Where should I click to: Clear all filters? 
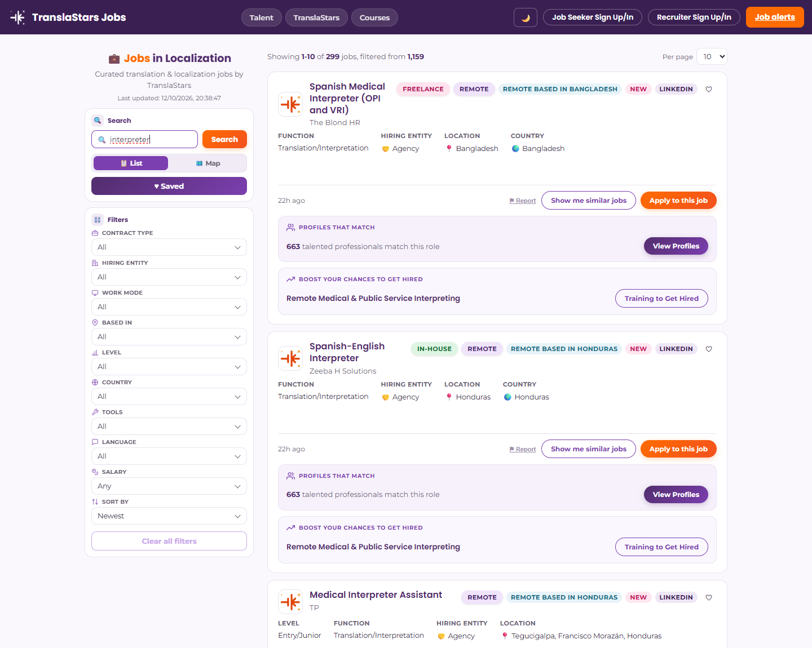pyautogui.click(x=169, y=541)
